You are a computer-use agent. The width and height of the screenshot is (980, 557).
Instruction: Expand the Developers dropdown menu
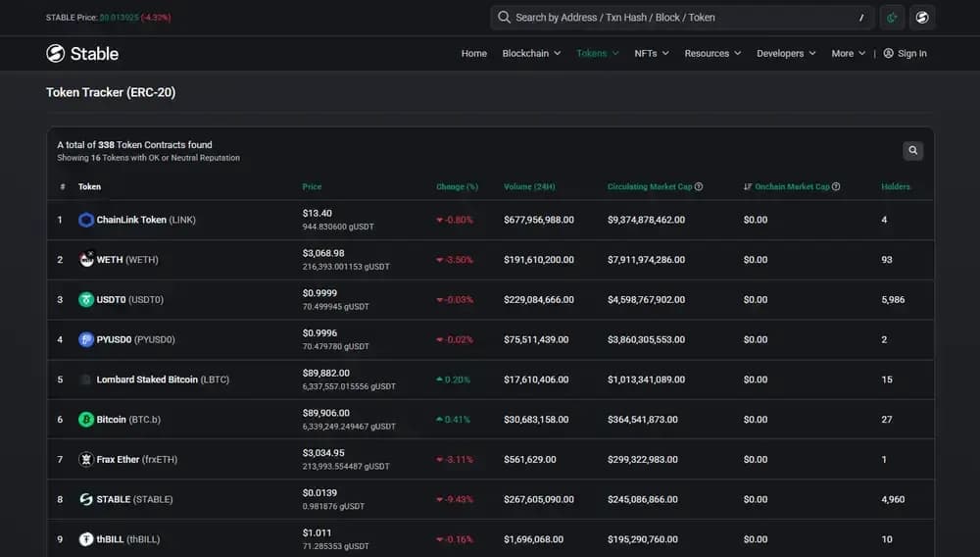click(x=786, y=53)
